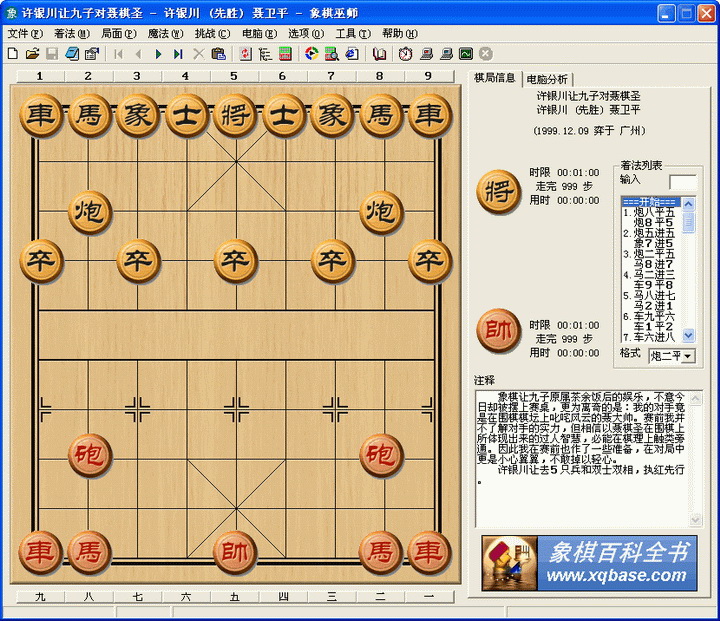Screen dimensions: 720x621
Task: Click the red 帥 player icon in info panel
Action: (x=498, y=330)
